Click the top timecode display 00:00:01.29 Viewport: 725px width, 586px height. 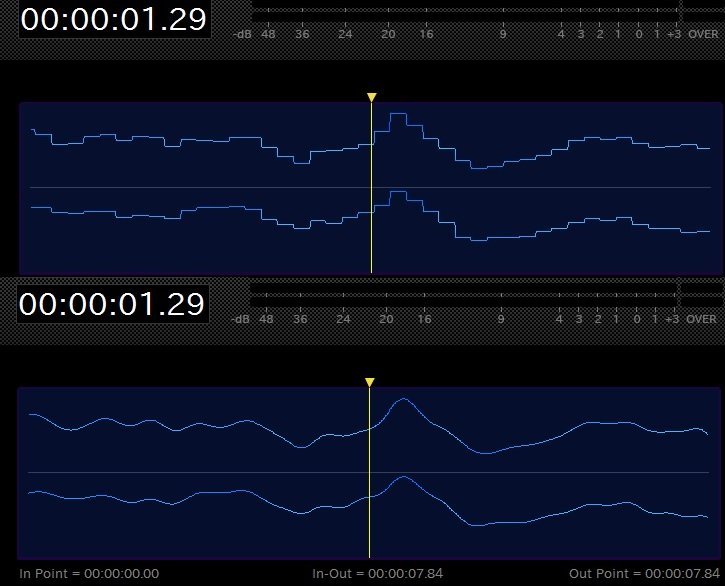(114, 20)
